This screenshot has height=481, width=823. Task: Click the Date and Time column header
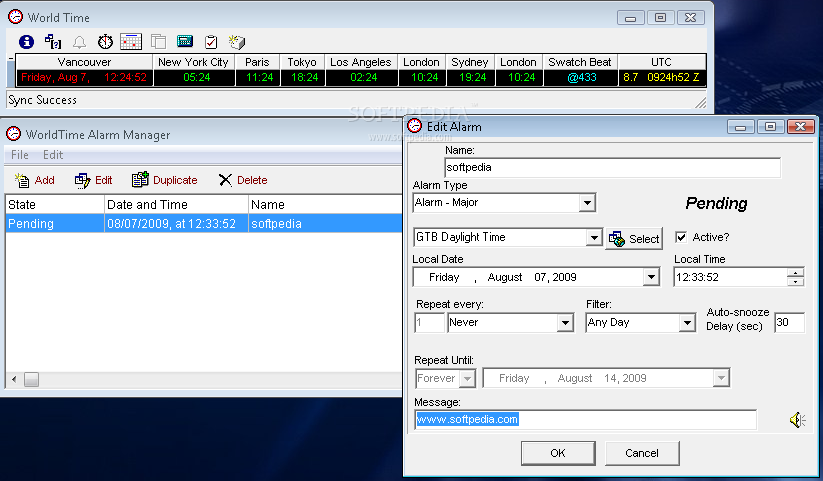coord(176,204)
